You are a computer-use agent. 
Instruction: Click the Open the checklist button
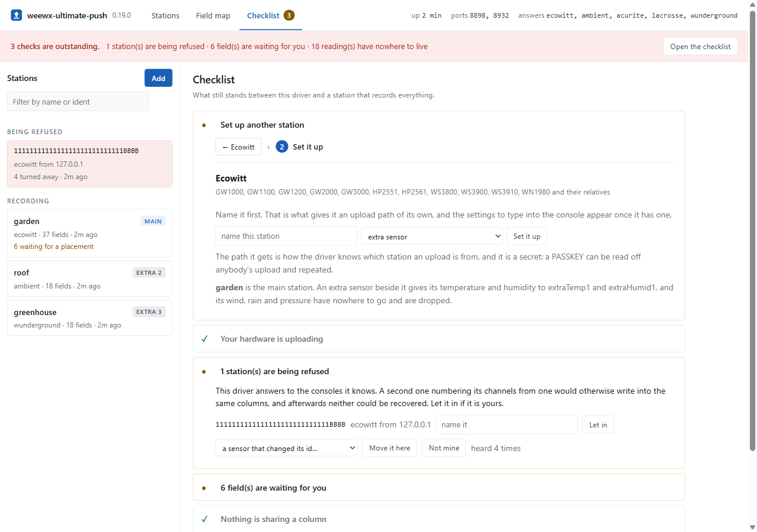(700, 47)
